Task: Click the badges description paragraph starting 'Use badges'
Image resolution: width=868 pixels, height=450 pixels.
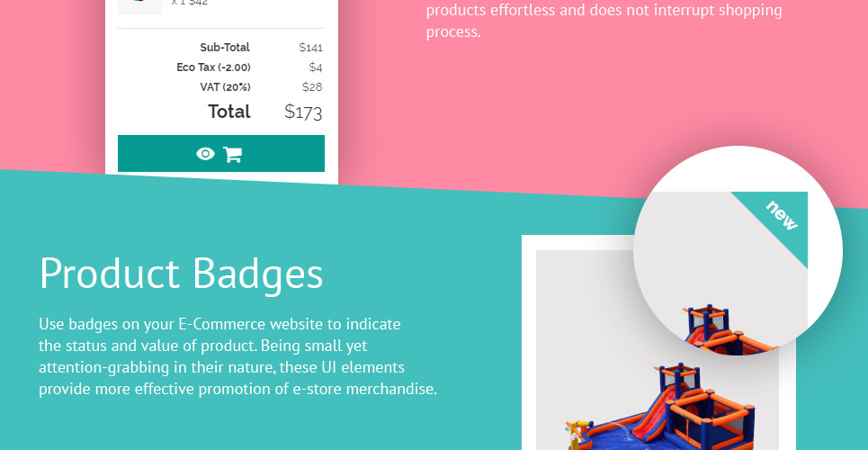Action: (x=238, y=356)
